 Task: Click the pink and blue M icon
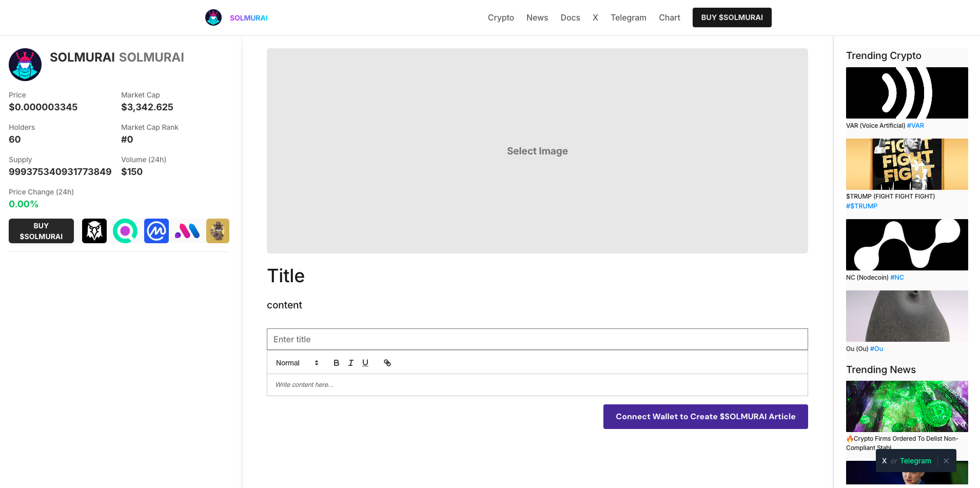click(x=187, y=231)
